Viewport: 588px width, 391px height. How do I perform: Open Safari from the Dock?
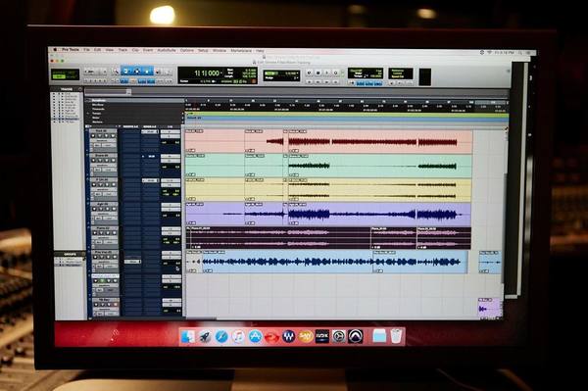pos(221,336)
